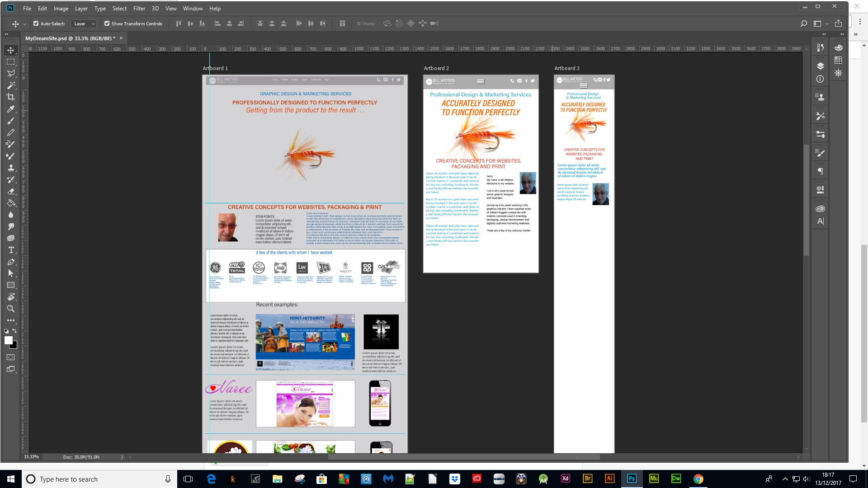Select the Eyedropper tool

[x=11, y=109]
